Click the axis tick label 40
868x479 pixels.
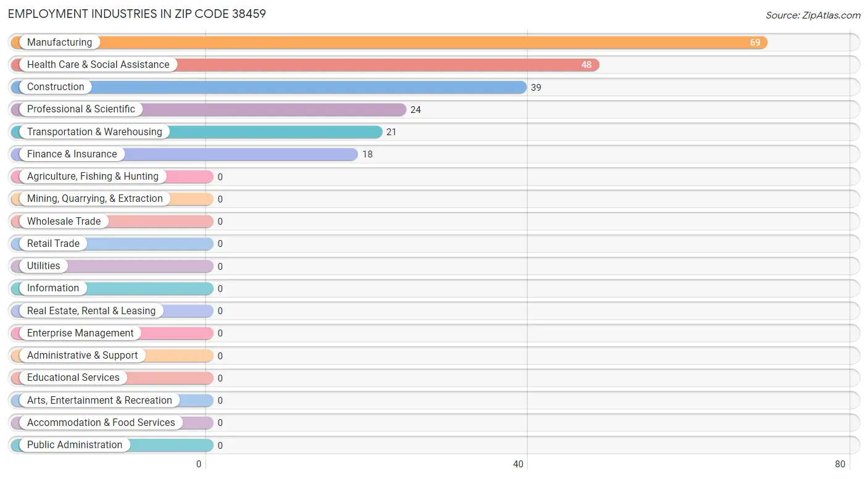(519, 464)
